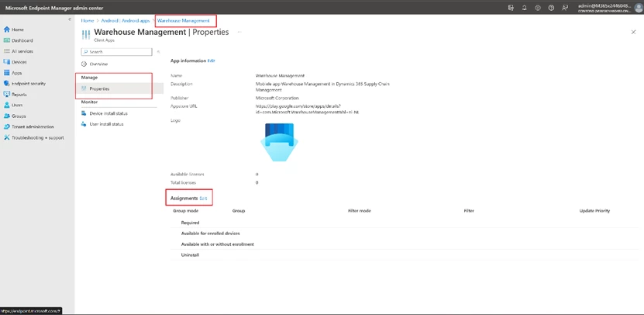Click the Filter mode column header
Image resolution: width=644 pixels, height=315 pixels.
359,210
